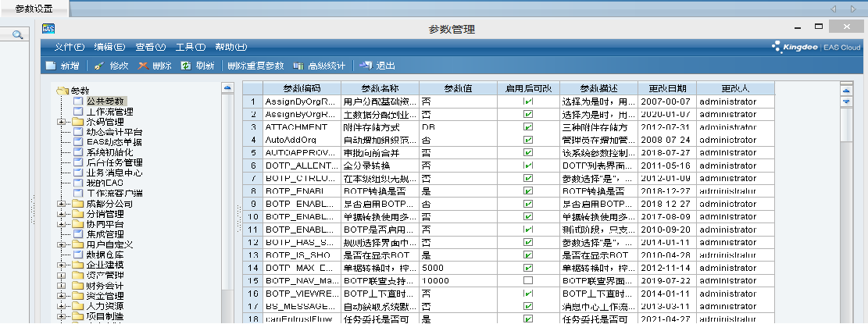
Task: Toggle 启用后可改 checkbox for BOTP_VIEWRE row
Action: (x=528, y=294)
